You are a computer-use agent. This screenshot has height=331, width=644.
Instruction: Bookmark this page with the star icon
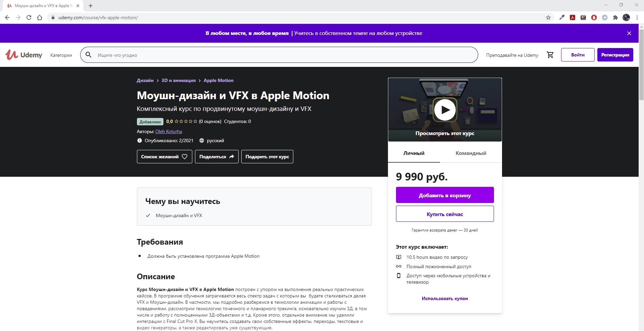[548, 17]
